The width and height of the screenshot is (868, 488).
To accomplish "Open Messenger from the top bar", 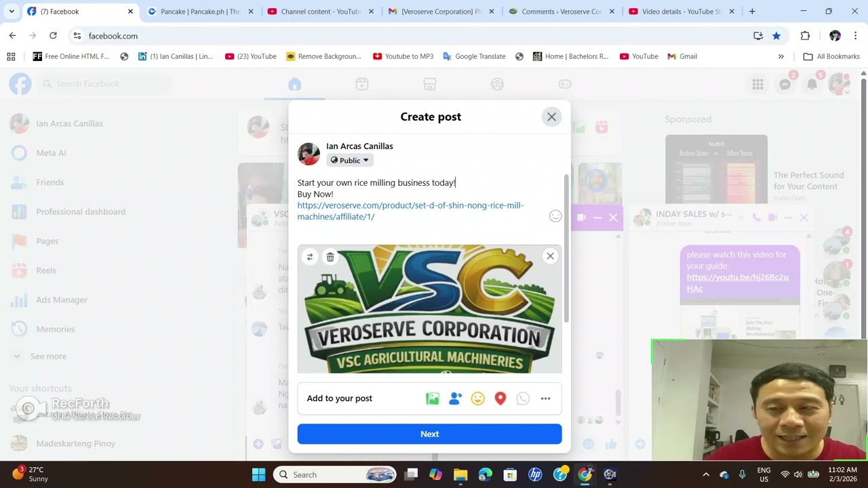I will (785, 83).
